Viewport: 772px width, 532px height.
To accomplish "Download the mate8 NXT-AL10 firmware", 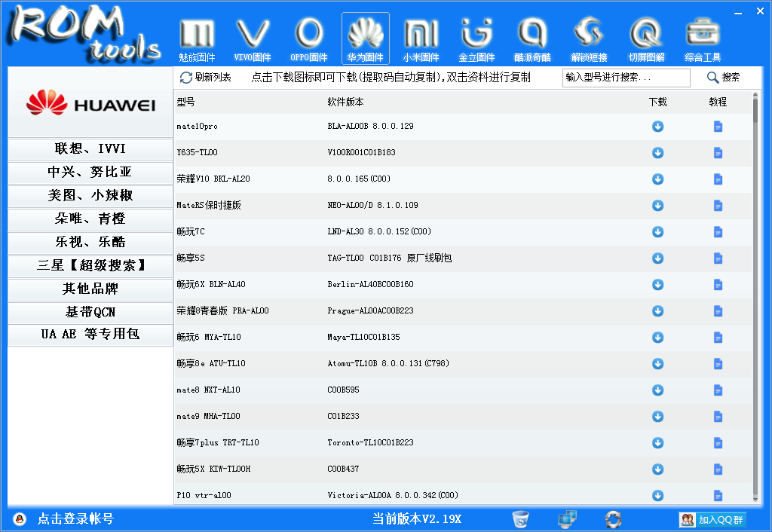I will click(657, 390).
